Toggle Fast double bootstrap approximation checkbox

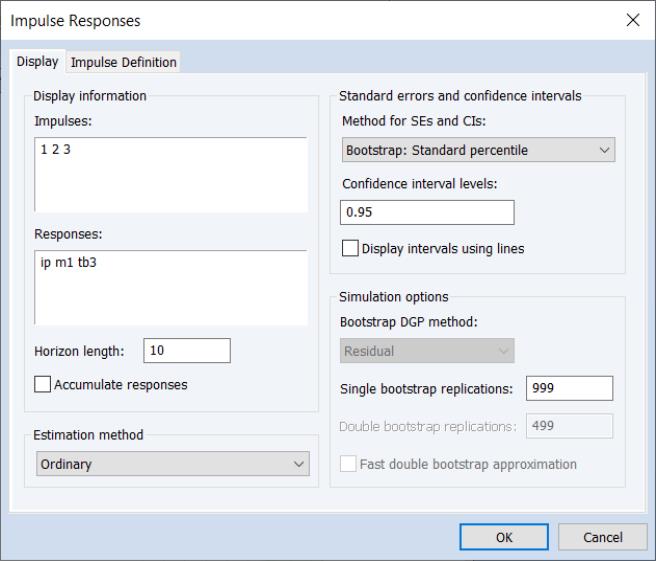(350, 464)
